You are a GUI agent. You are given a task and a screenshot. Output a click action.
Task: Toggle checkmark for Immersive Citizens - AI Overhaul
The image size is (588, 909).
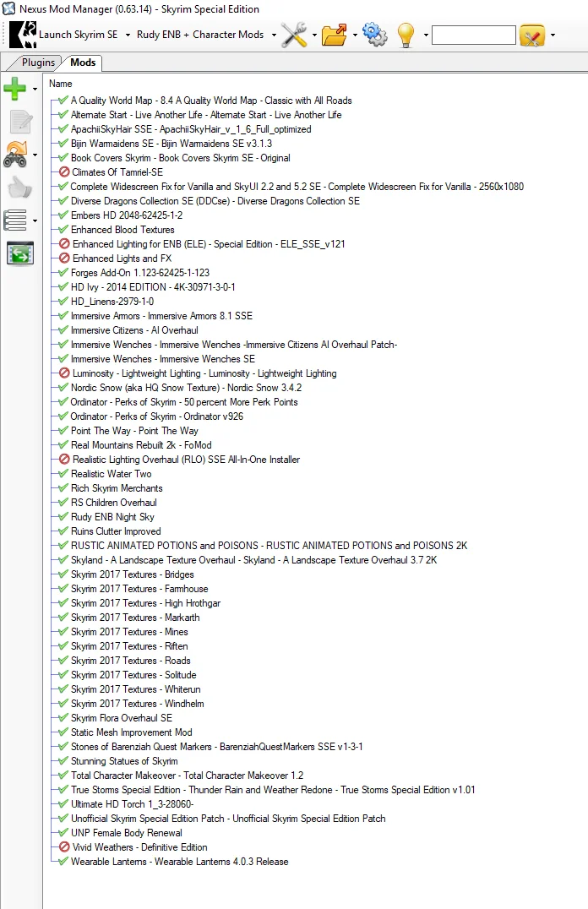point(64,329)
